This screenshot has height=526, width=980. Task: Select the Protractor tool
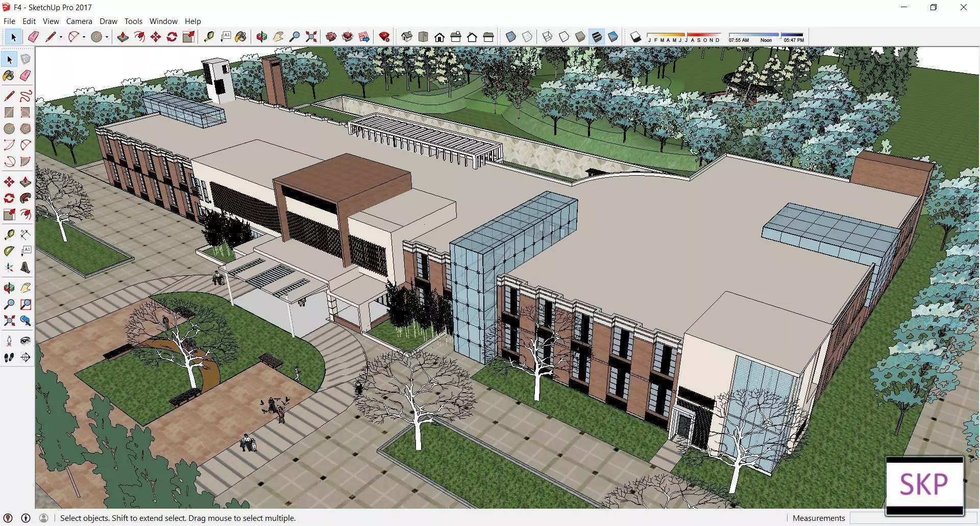9,251
